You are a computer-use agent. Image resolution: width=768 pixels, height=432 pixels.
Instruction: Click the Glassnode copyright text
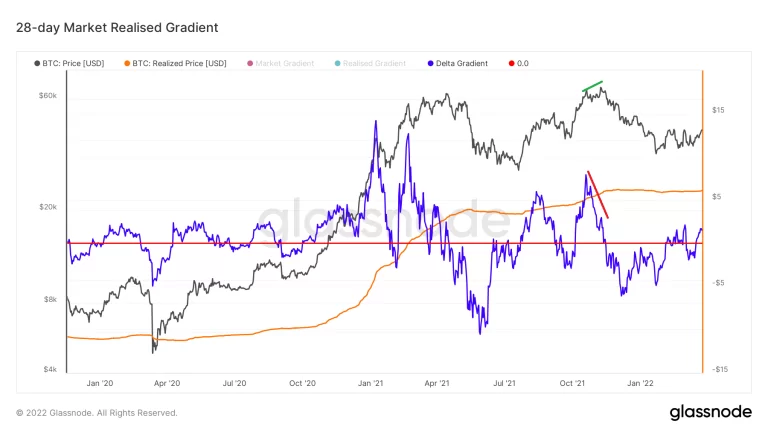tap(97, 412)
